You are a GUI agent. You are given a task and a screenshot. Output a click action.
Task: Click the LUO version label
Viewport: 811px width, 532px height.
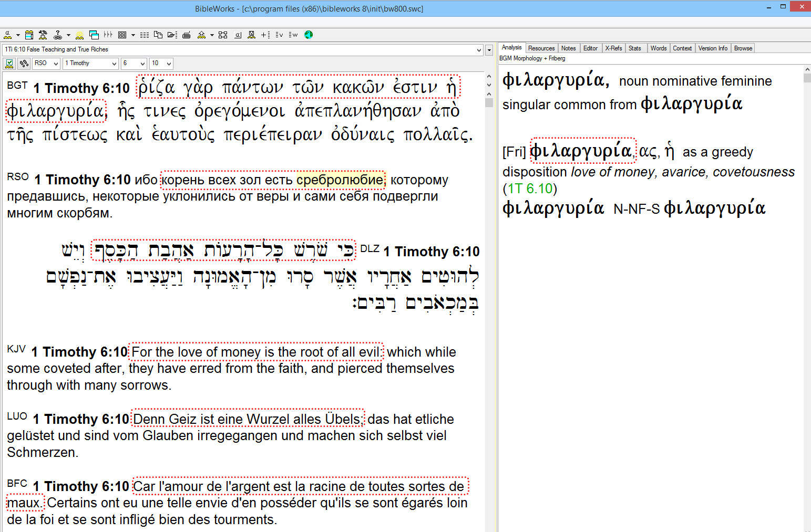coord(17,416)
